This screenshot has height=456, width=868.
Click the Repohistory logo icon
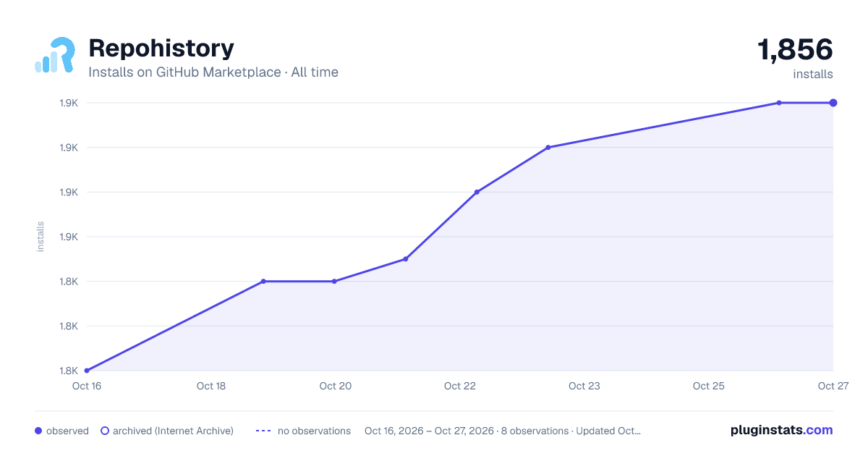click(x=55, y=55)
